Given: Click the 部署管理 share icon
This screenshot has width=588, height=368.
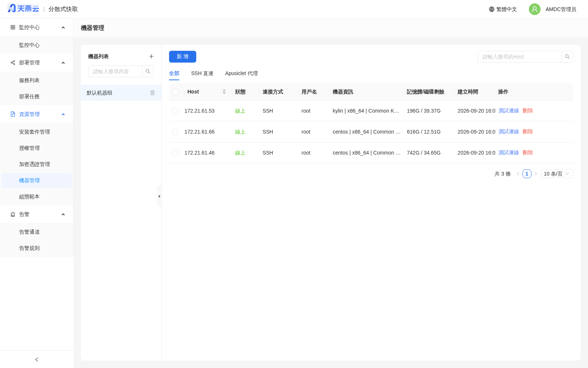Looking at the screenshot, I should click(x=13, y=63).
